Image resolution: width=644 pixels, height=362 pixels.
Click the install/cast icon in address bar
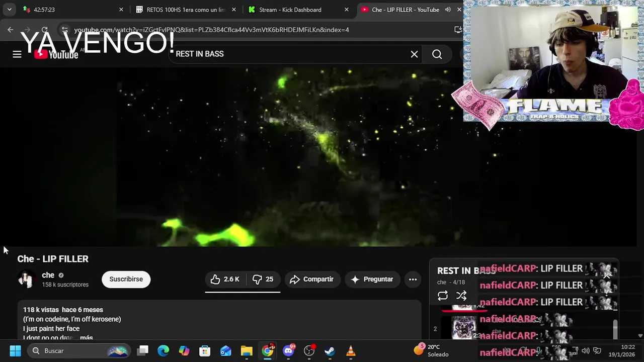click(x=458, y=30)
